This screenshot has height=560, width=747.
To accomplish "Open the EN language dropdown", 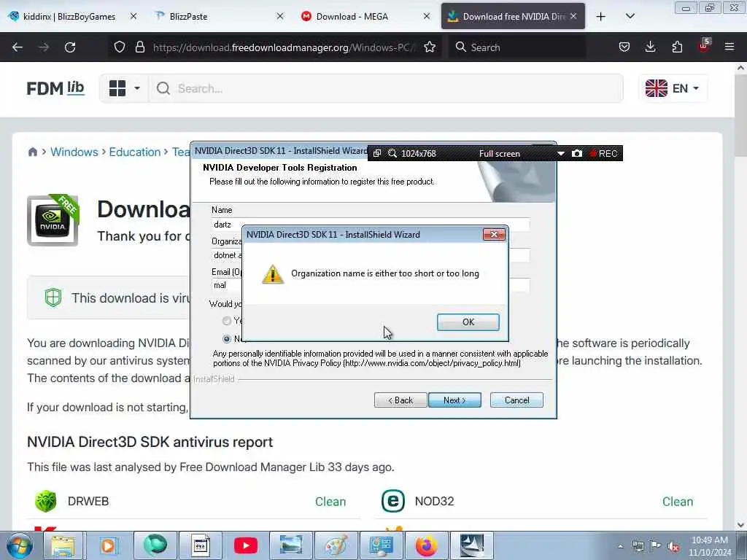I will (x=672, y=88).
